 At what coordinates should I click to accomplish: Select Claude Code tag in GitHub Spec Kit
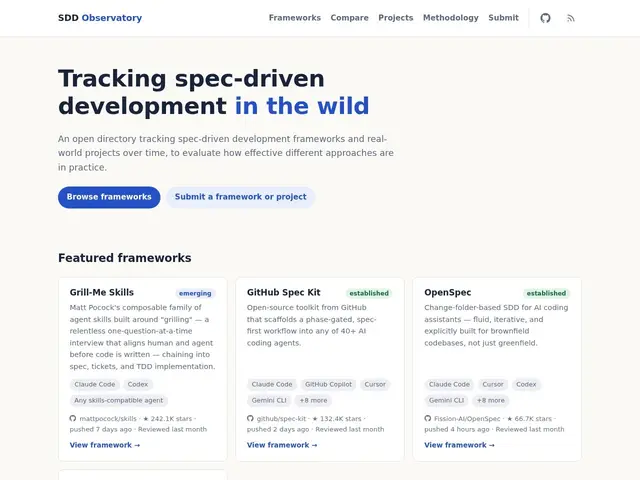[x=272, y=384]
